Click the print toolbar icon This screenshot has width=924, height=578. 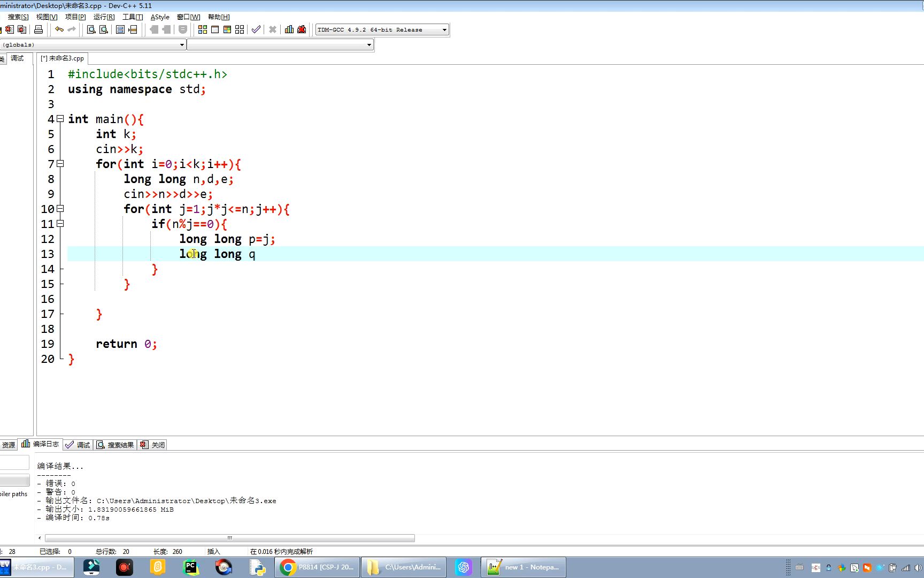click(38, 29)
